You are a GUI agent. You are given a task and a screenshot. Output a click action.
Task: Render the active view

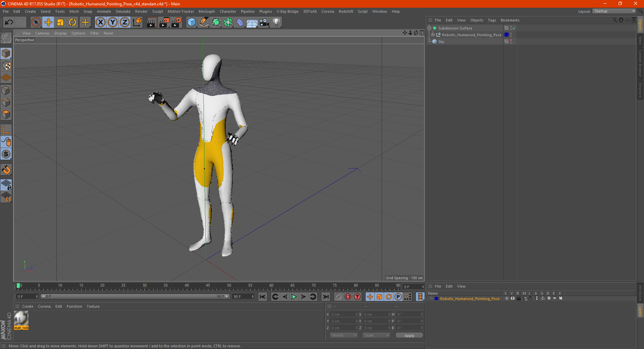click(x=152, y=22)
